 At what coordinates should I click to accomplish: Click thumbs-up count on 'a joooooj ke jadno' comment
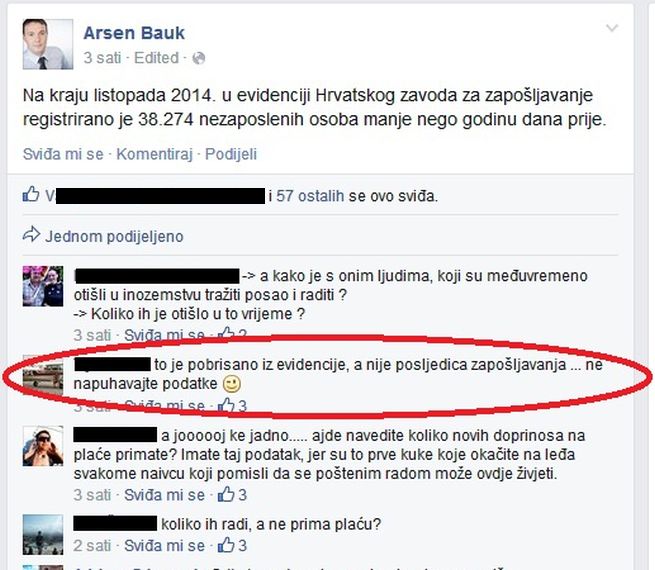click(x=233, y=495)
